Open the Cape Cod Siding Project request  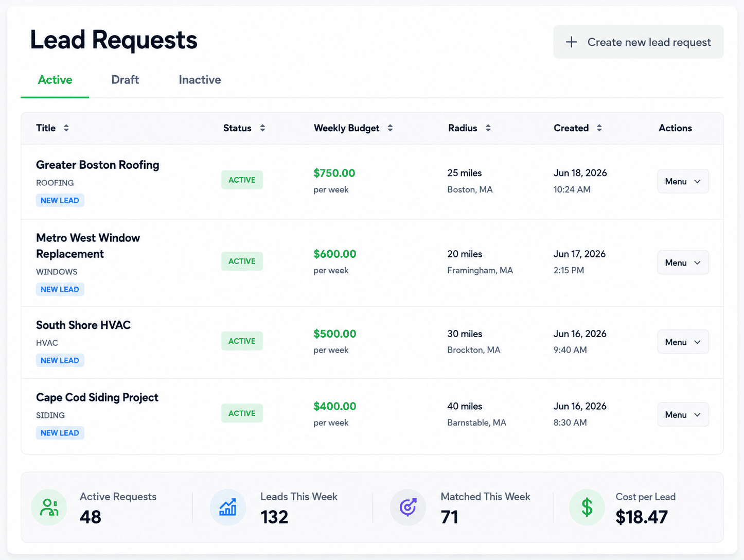pos(97,397)
